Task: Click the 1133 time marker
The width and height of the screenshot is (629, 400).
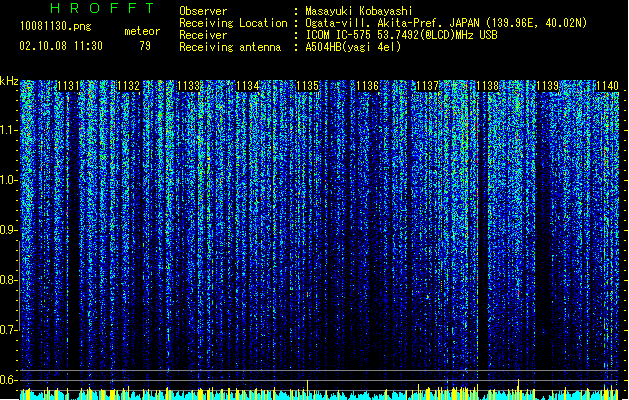Action: pyautogui.click(x=188, y=86)
